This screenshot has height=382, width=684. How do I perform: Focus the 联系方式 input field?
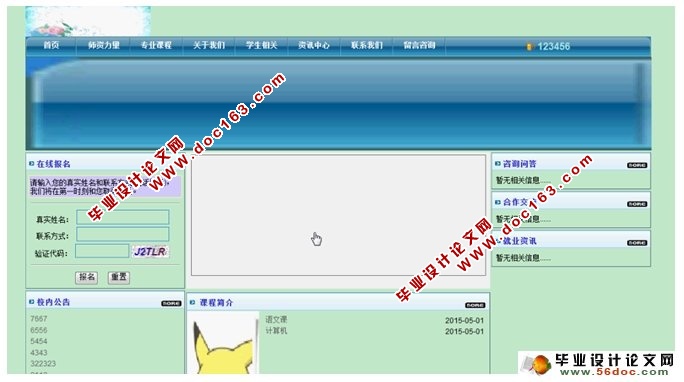123,235
